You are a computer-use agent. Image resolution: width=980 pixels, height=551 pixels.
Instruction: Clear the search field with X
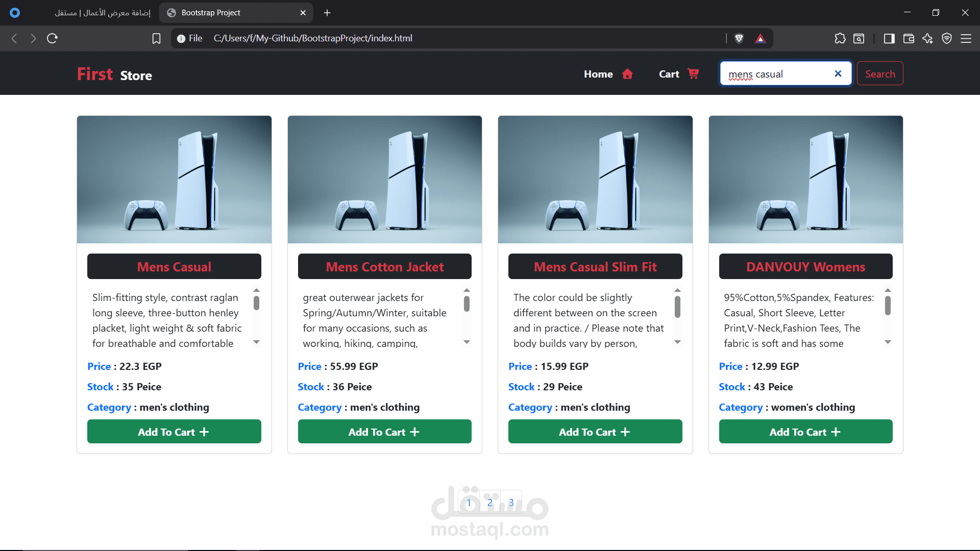pyautogui.click(x=838, y=73)
